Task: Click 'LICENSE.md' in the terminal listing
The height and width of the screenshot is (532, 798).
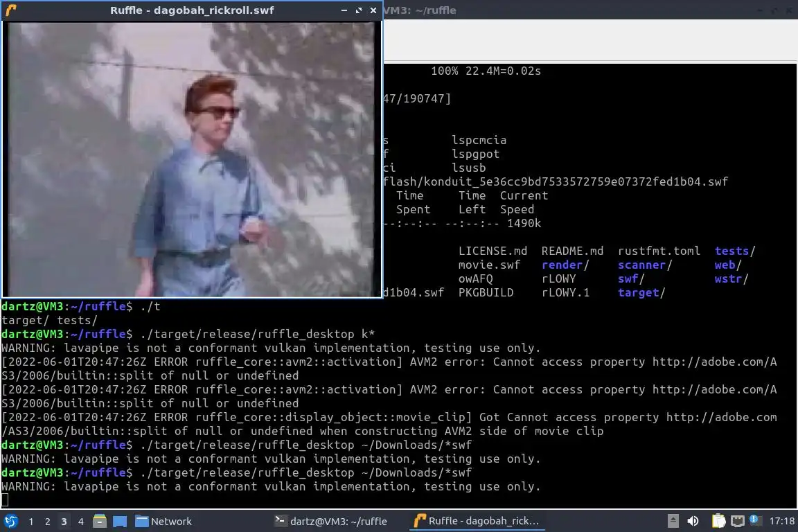Action: 493,251
